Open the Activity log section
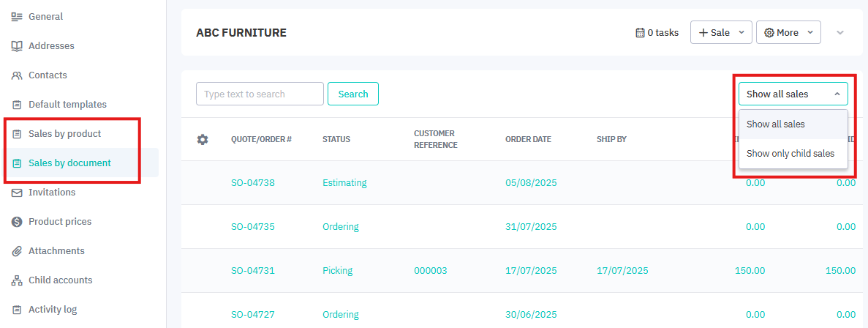The height and width of the screenshot is (328, 868). pos(53,309)
